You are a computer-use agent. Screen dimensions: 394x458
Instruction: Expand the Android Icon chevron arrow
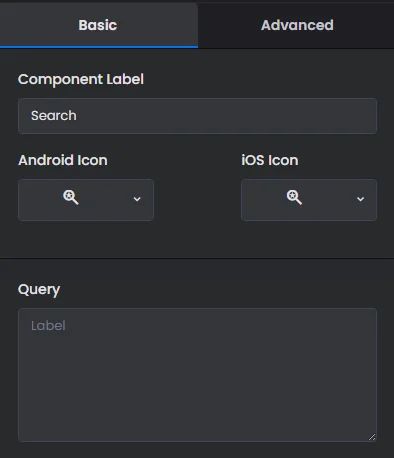137,199
